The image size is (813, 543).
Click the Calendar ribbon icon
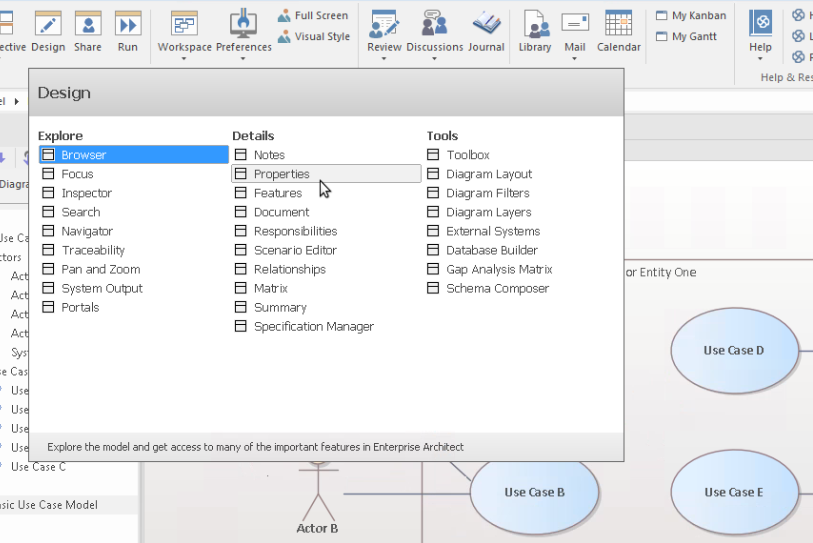tap(618, 31)
